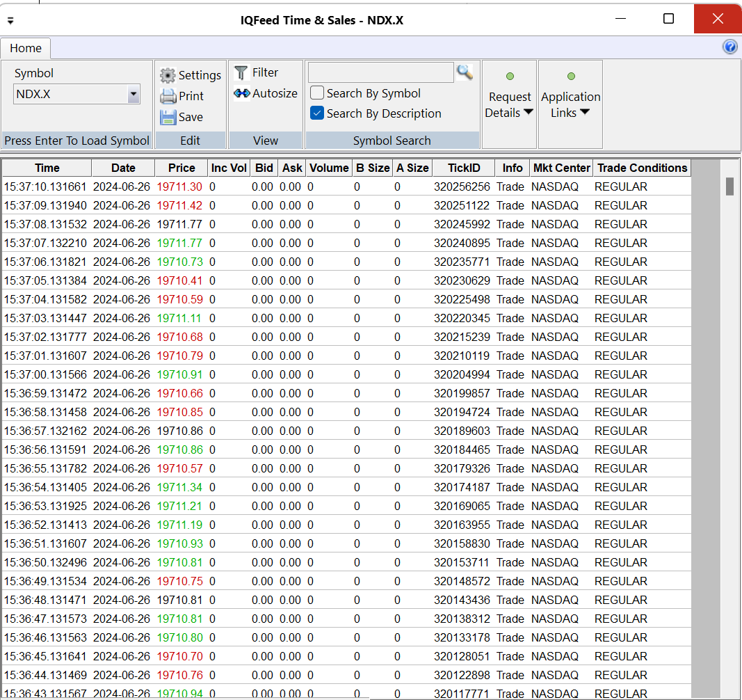Open the Filter funnel tool
742x700 pixels.
click(x=241, y=72)
